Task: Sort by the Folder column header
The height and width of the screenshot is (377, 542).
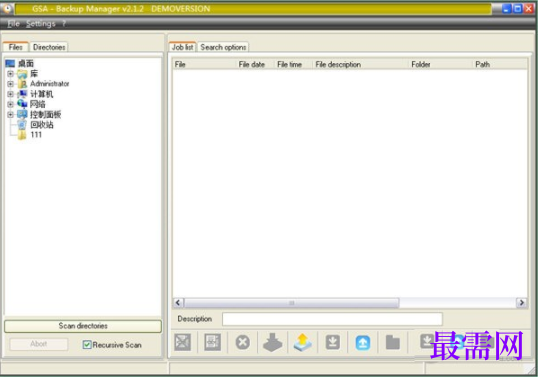Action: [x=440, y=64]
